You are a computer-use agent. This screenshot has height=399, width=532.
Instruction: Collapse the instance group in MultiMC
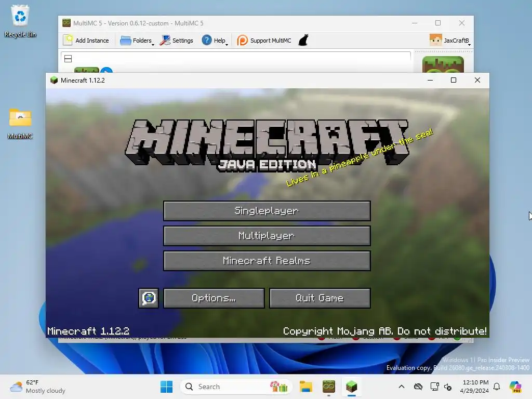click(68, 59)
